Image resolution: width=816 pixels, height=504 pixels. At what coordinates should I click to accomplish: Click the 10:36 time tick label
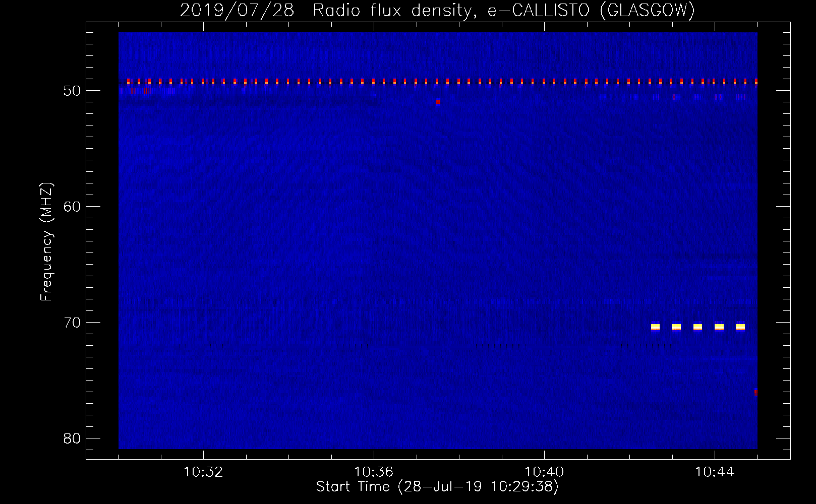coord(374,472)
